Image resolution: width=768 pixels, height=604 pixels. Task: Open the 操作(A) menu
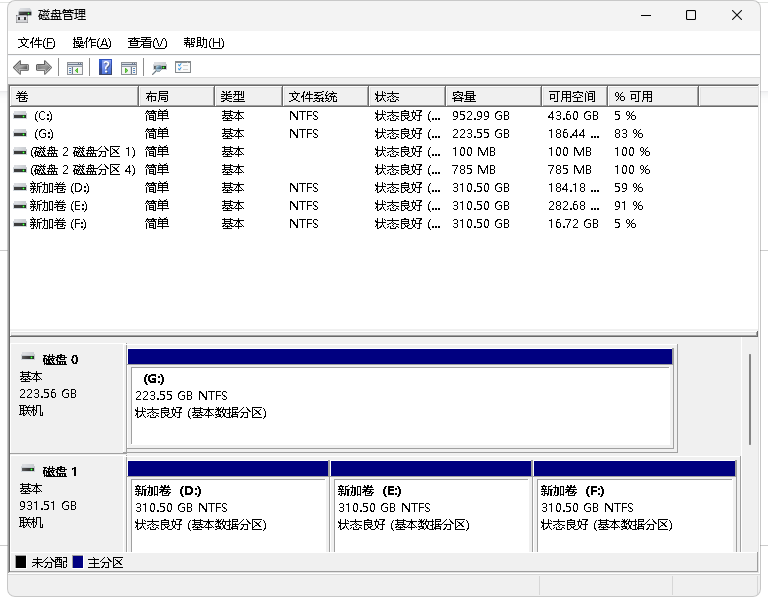point(91,43)
